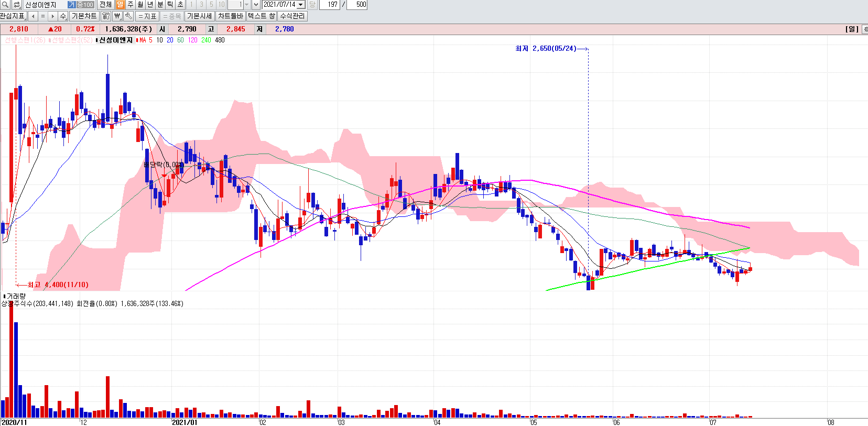Click the open price 2,790
Screen dimensions: 868x426
coord(187,29)
